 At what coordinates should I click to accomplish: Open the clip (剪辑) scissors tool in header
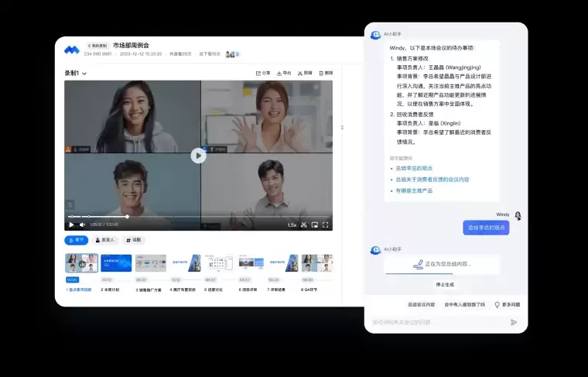pos(300,73)
